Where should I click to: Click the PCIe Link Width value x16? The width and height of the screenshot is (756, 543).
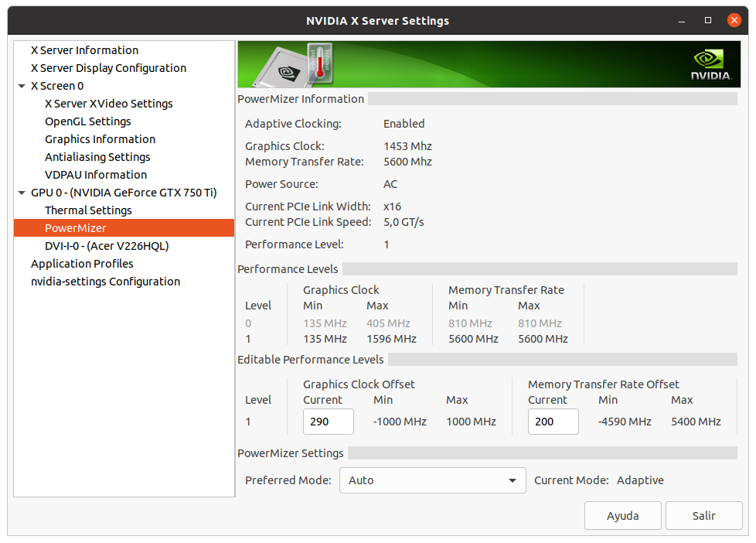point(393,207)
